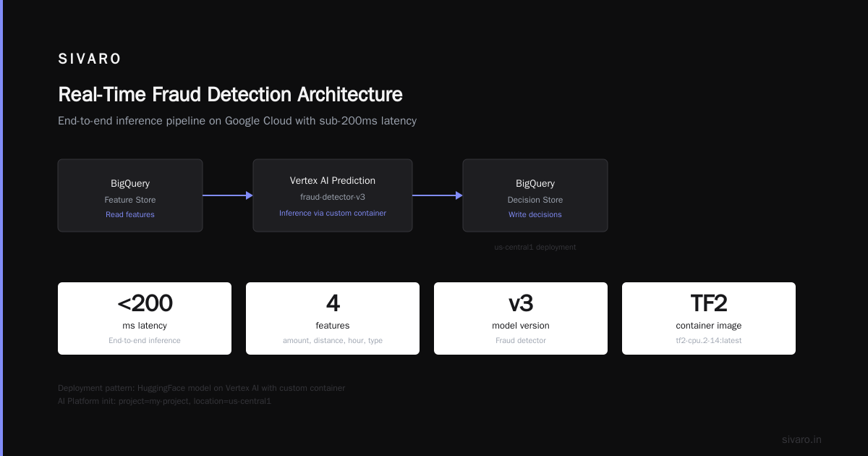Select the 4 features stat card
This screenshot has height=456, width=868.
[333, 318]
